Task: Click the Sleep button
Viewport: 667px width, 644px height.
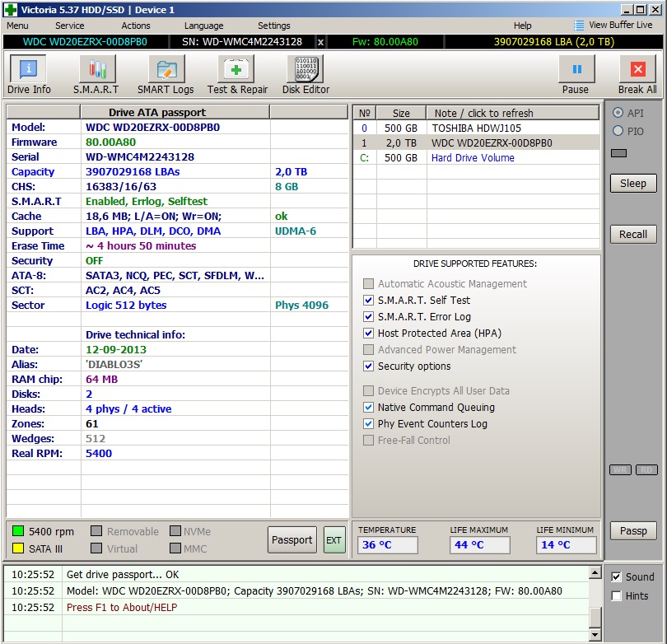Action: (x=632, y=183)
